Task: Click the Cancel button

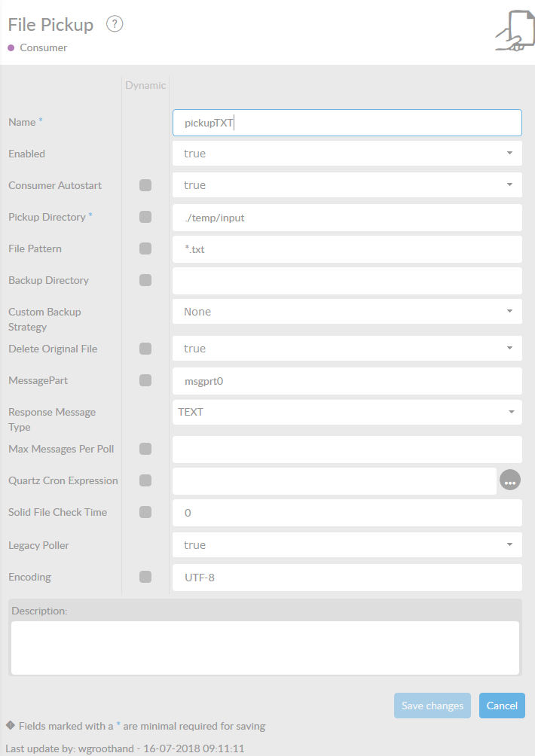Action: point(502,706)
